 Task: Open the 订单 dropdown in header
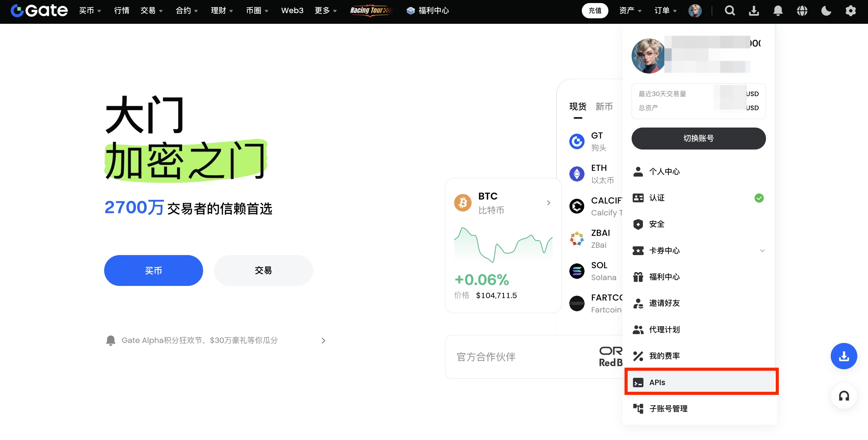665,11
